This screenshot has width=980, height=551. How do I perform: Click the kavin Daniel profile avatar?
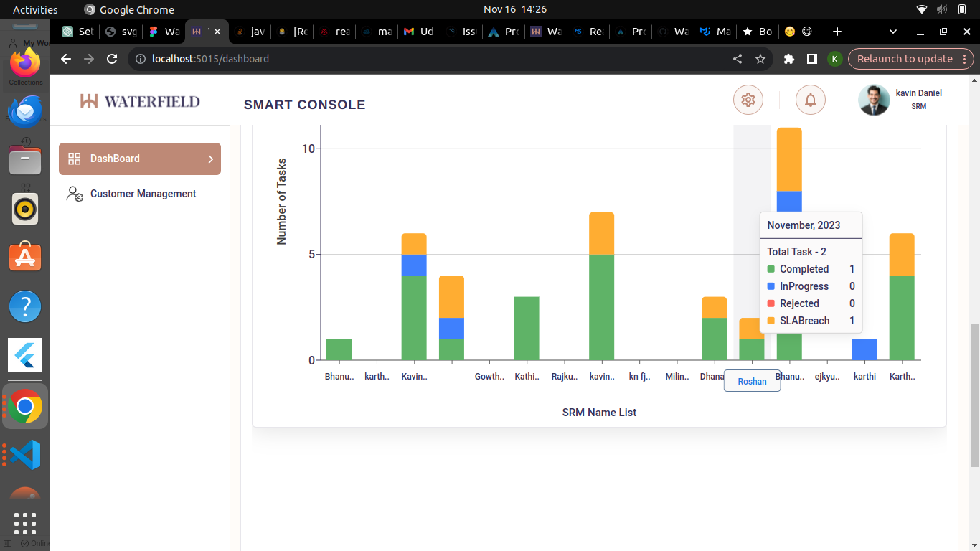click(873, 100)
